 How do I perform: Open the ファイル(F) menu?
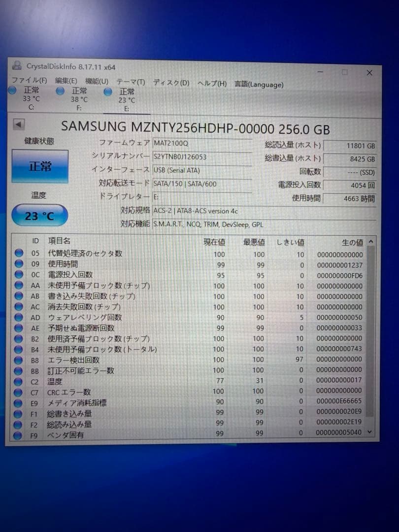click(29, 80)
